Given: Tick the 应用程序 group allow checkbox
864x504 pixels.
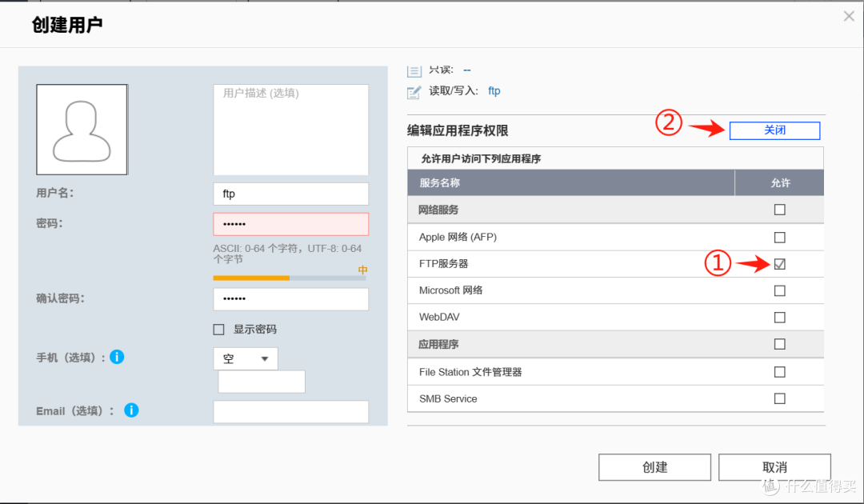Looking at the screenshot, I should click(x=780, y=344).
